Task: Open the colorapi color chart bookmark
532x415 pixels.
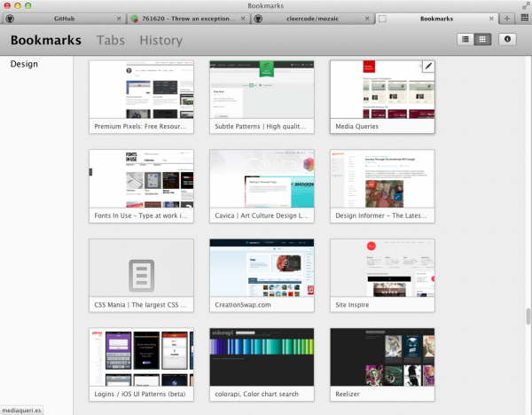Action: (x=262, y=358)
